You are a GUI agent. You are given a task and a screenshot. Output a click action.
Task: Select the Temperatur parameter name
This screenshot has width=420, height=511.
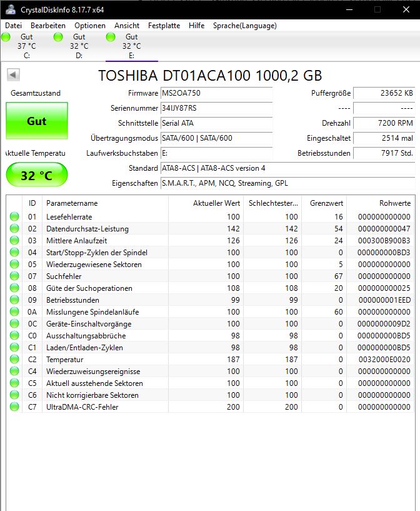[65, 360]
